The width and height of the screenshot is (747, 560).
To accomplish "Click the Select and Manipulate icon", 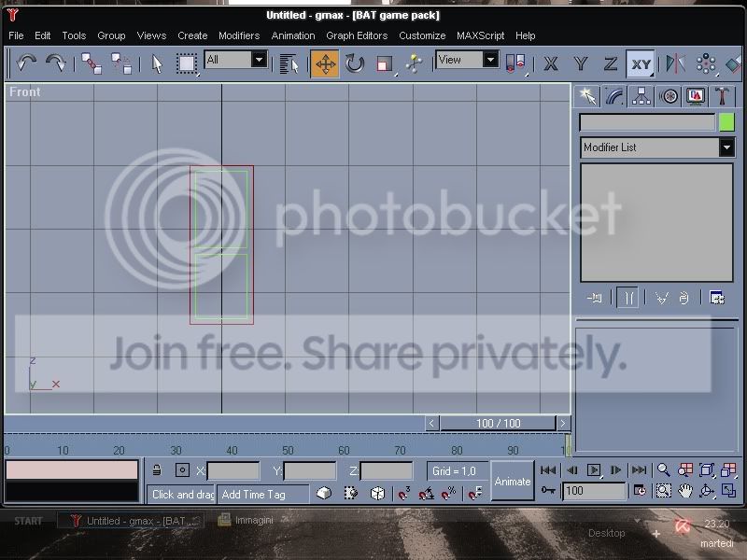I will (x=414, y=63).
